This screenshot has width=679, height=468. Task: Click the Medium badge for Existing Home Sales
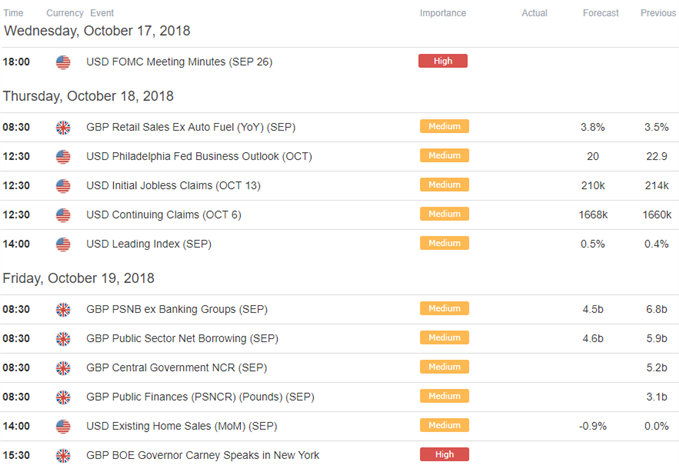click(x=444, y=426)
